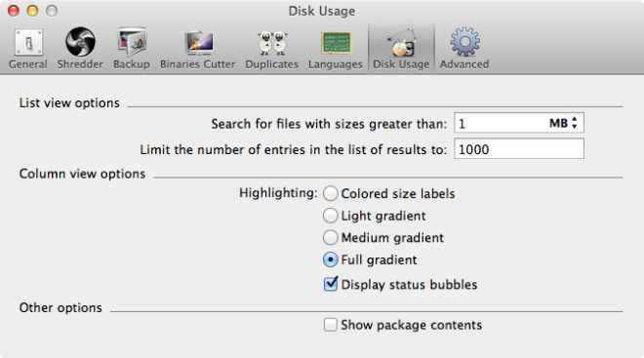This screenshot has width=644, height=358.
Task: Click the Disk Usage label text in toolbar
Action: tap(401, 64)
